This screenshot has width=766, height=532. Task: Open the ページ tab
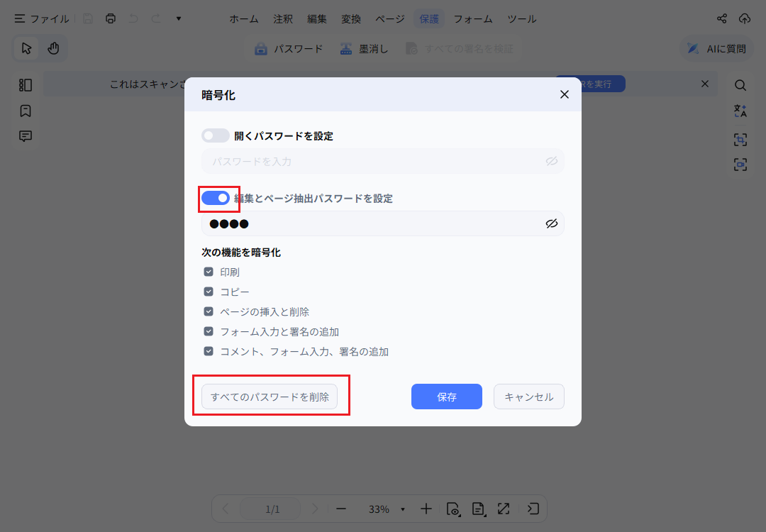pos(390,19)
